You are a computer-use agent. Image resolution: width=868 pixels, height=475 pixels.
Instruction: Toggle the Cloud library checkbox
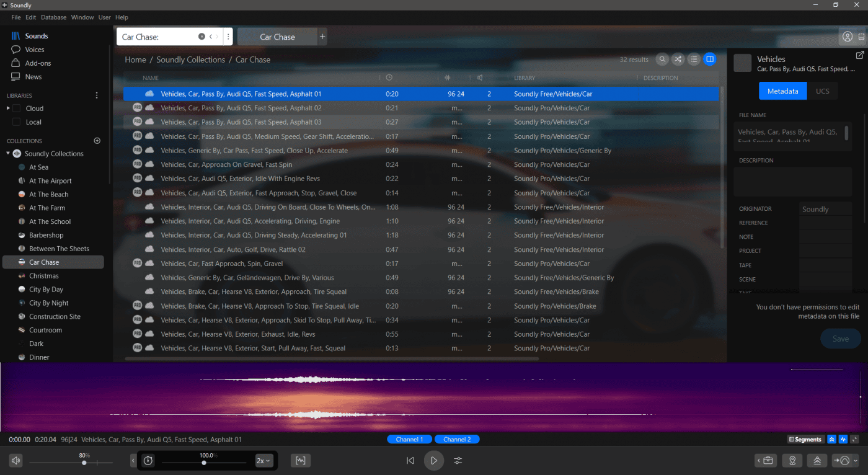tap(17, 109)
